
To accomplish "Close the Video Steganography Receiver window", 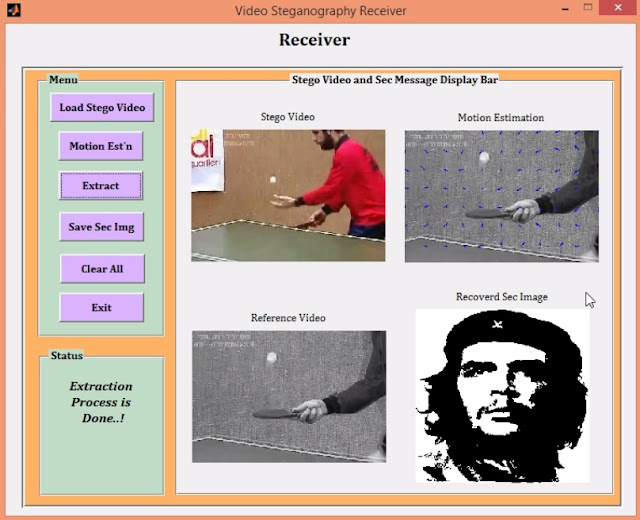I will pos(618,8).
